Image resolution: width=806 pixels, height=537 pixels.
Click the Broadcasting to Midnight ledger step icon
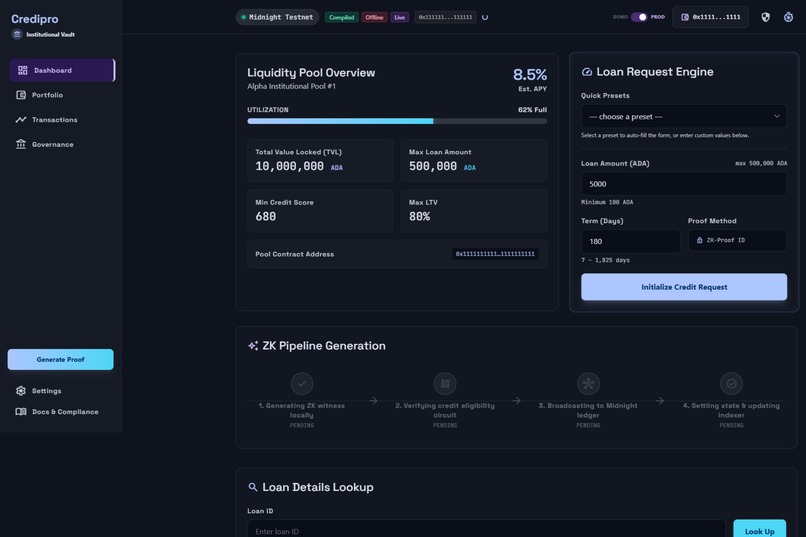point(588,383)
